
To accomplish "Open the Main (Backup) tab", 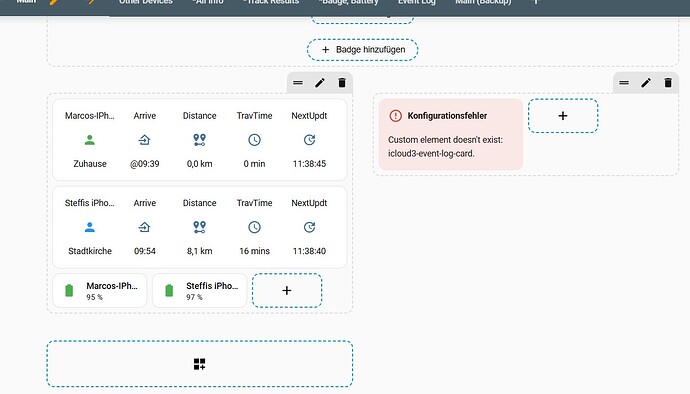I will coord(483,2).
